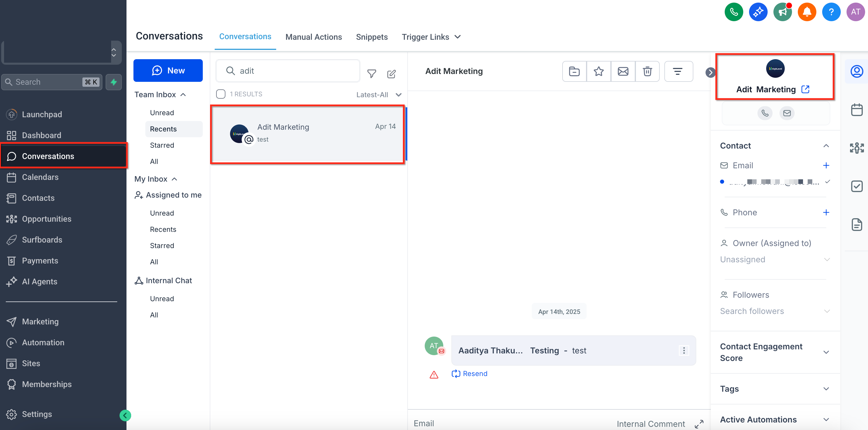
Task: Open the Snippets tab
Action: click(372, 37)
